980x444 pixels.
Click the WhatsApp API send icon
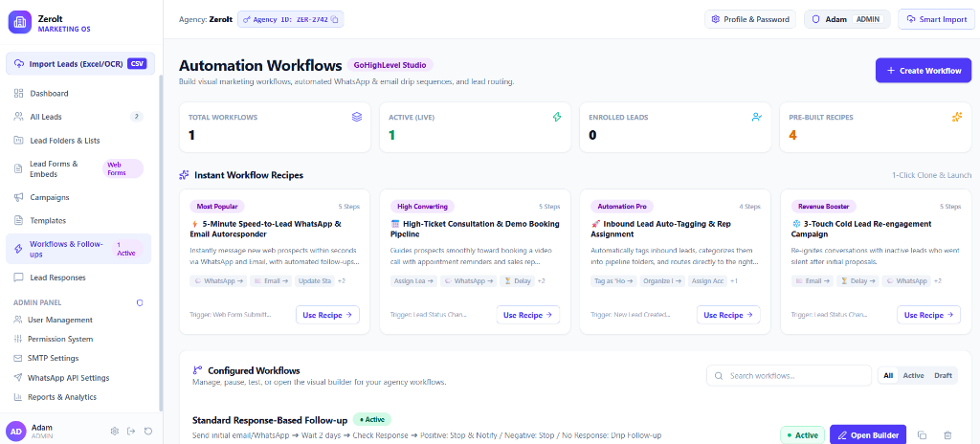(17, 378)
